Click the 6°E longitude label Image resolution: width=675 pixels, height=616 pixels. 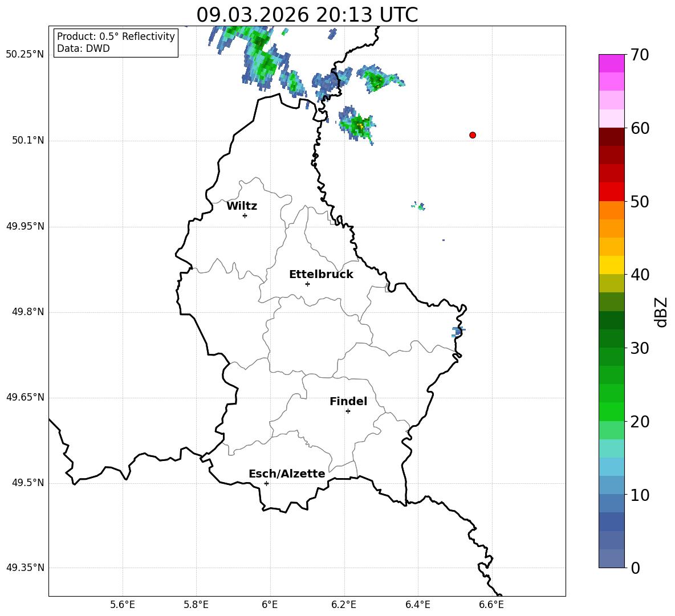(x=270, y=605)
